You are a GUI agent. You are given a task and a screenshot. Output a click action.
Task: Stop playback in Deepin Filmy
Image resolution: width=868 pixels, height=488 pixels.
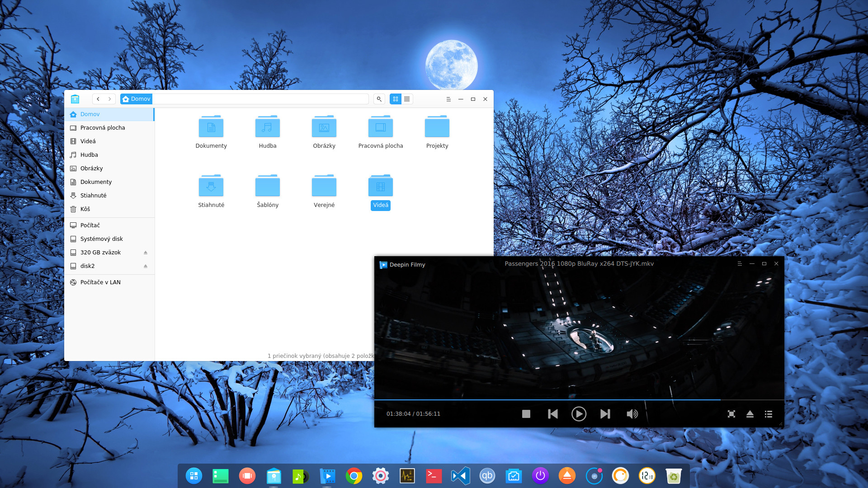click(x=526, y=414)
